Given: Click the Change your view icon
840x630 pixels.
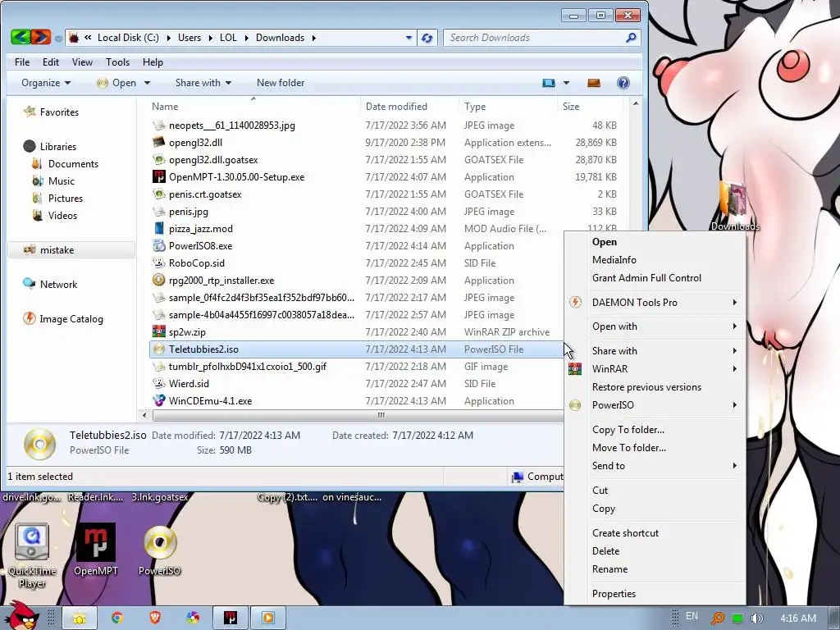Looking at the screenshot, I should click(x=549, y=83).
